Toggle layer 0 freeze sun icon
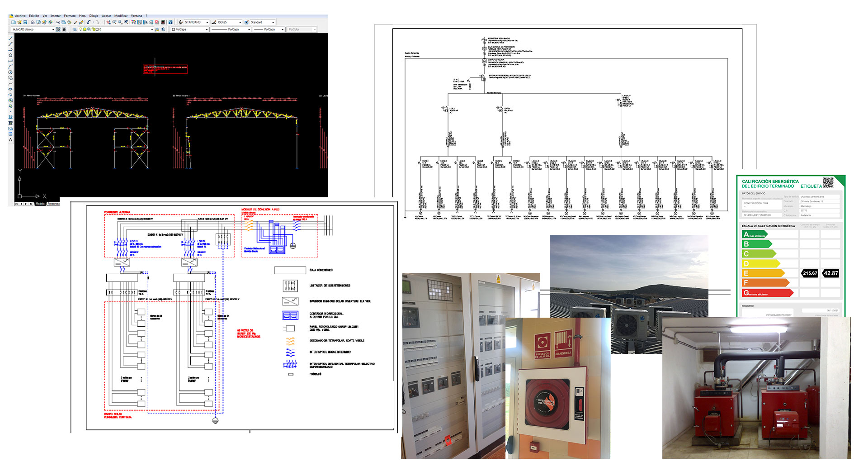The image size is (868, 467). click(x=85, y=29)
